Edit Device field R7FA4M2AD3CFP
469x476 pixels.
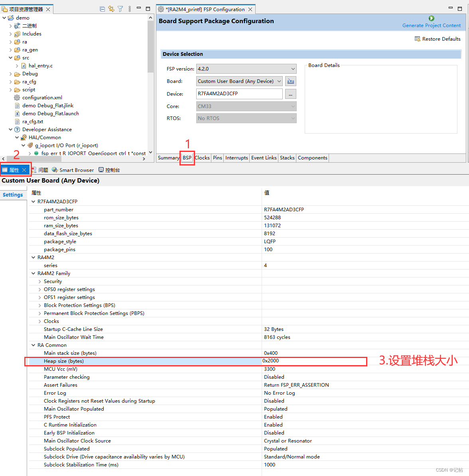click(x=239, y=94)
